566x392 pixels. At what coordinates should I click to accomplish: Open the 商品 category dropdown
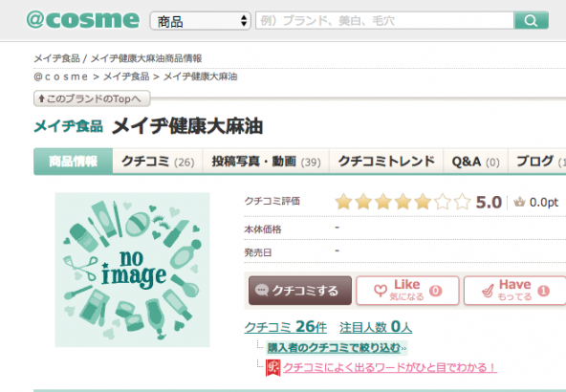[201, 21]
